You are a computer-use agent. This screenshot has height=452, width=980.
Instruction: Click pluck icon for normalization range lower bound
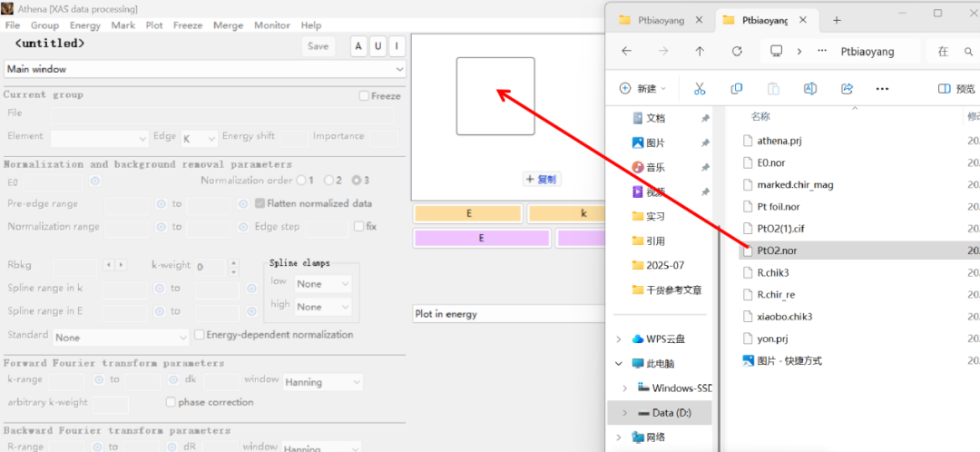161,227
